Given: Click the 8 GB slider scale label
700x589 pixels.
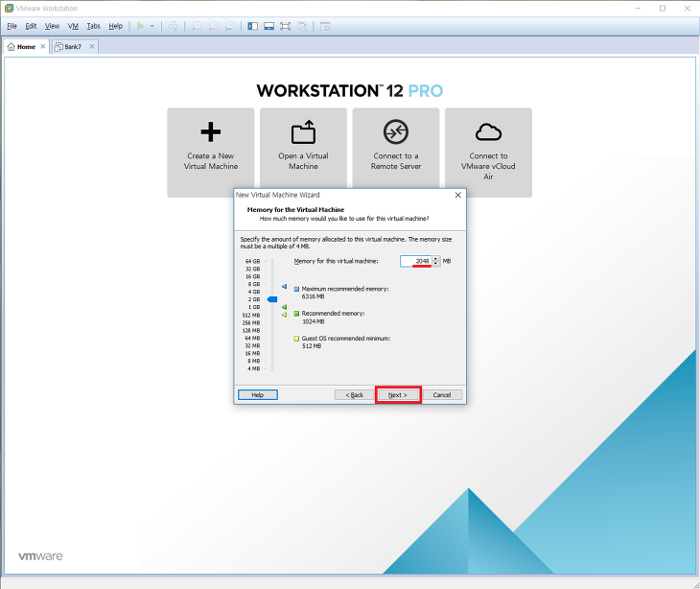Looking at the screenshot, I should pos(254,284).
